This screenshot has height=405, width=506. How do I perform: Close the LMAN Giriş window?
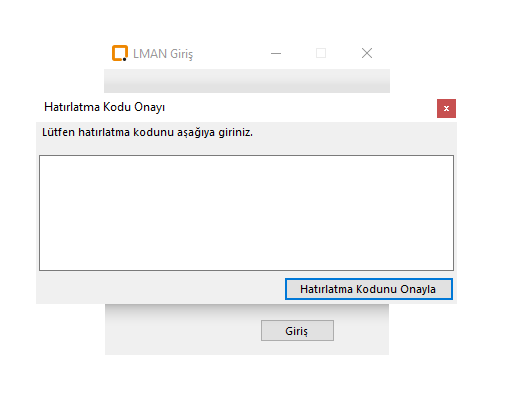click(x=367, y=53)
